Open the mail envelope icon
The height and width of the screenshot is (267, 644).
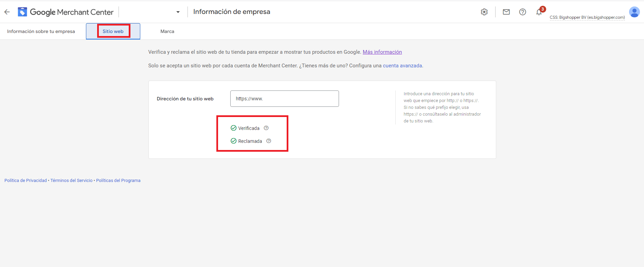[506, 12]
